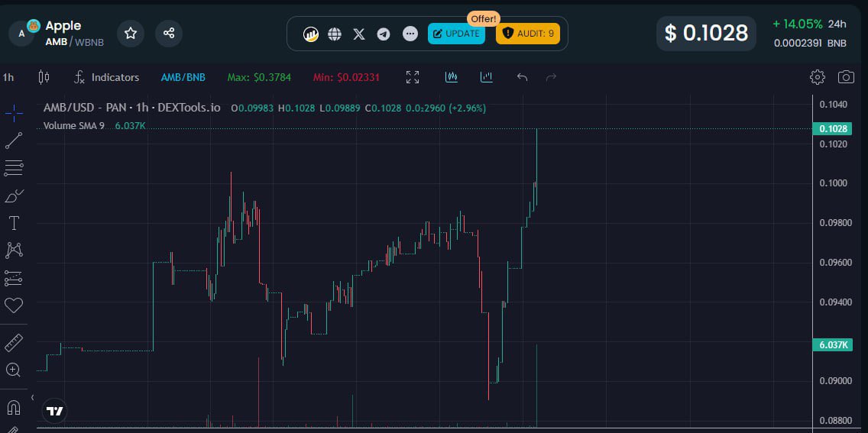Click the Min: $0.02331 label
The image size is (868, 433).
[347, 77]
